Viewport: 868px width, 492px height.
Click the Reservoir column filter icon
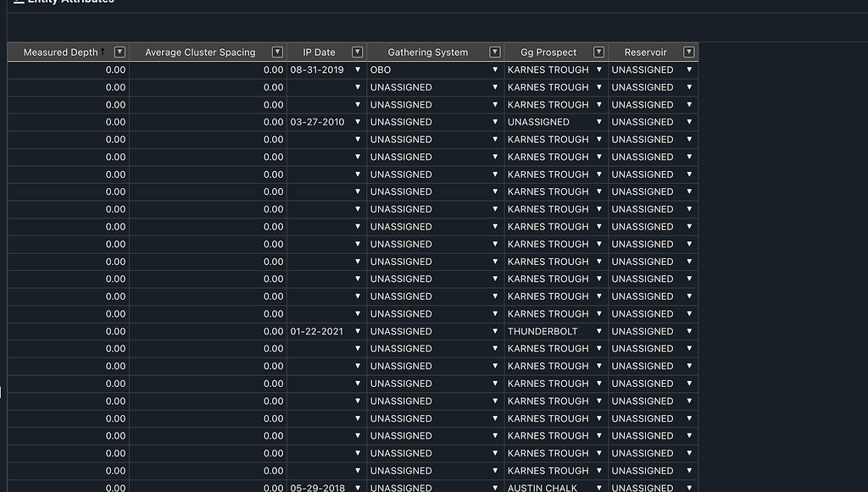(689, 53)
